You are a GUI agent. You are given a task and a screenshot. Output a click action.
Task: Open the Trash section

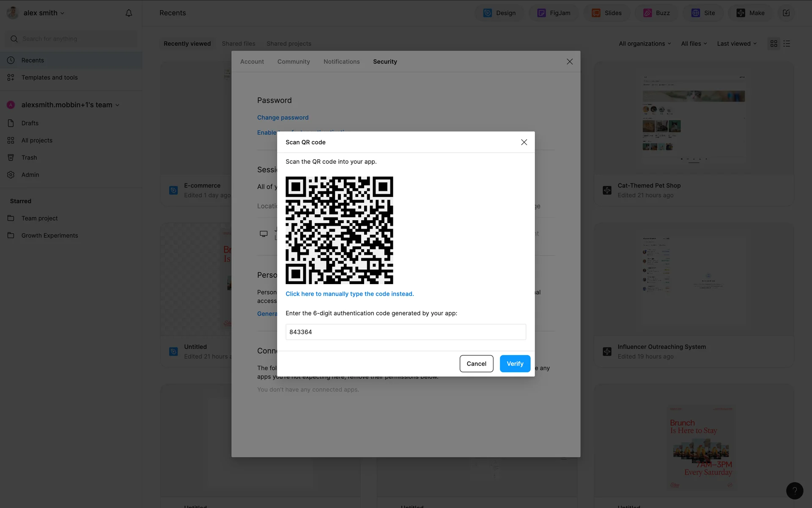click(x=29, y=157)
